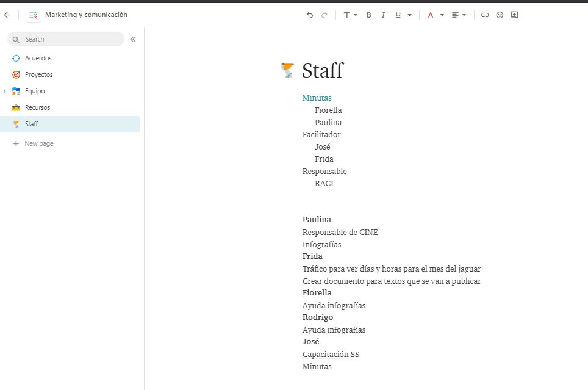This screenshot has width=588, height=390.
Task: Click the last Minutas line at bottom
Action: point(317,366)
